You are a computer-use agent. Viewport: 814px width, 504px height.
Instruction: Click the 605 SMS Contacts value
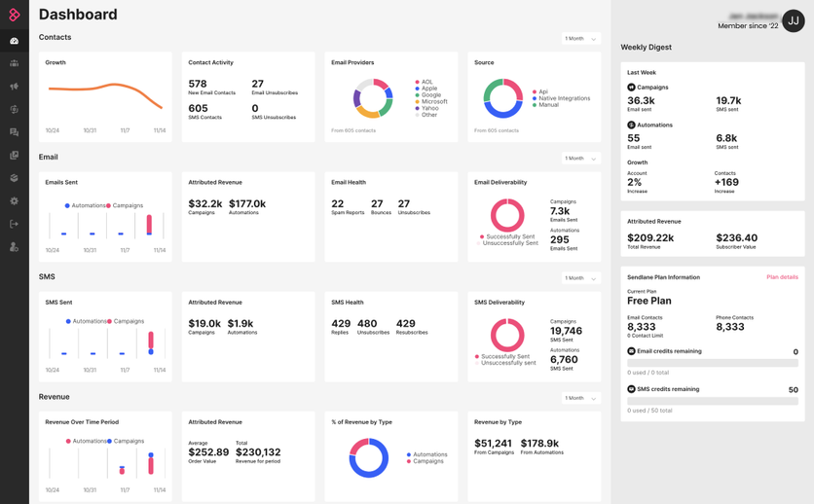click(198, 108)
